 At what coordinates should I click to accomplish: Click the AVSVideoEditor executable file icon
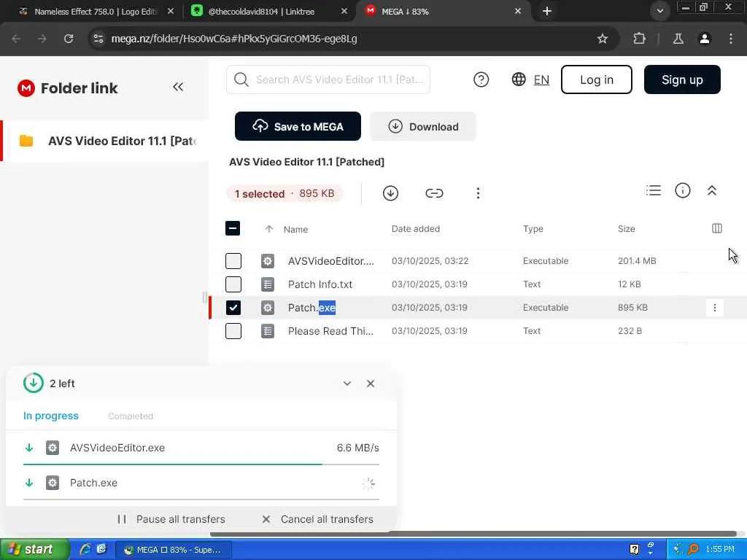268,261
